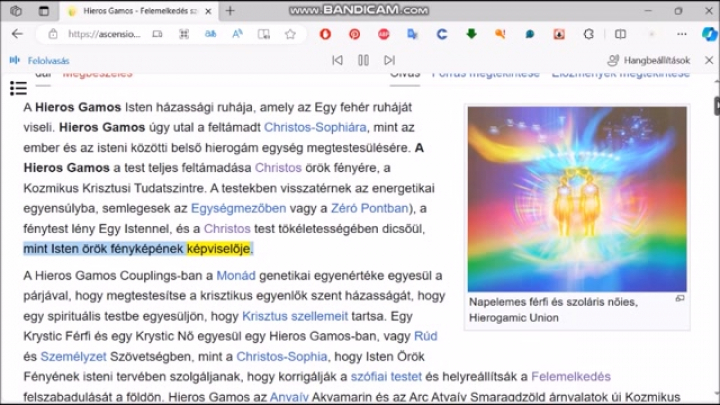The width and height of the screenshot is (720, 405).
Task: Skip to next paragraph in read aloud
Action: click(389, 60)
